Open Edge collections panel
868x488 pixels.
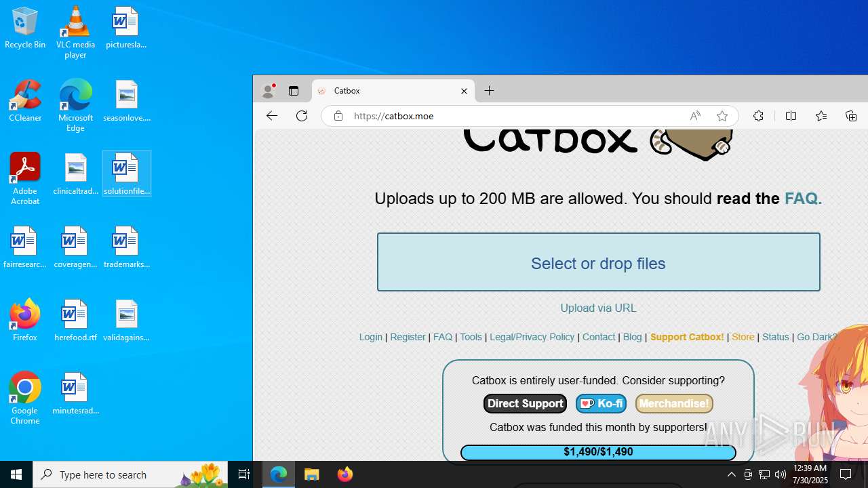851,116
